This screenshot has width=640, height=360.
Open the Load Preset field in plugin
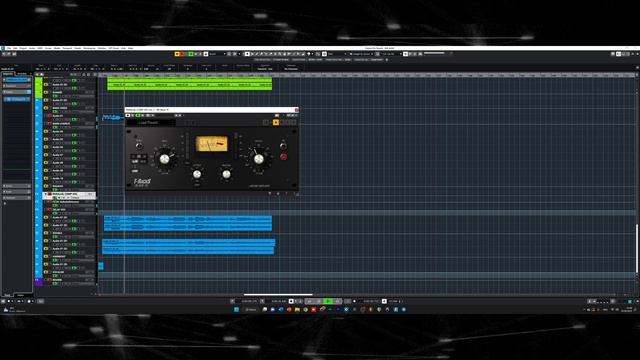(x=151, y=122)
